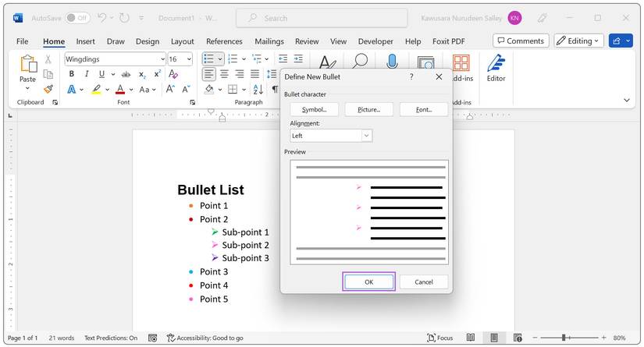Image resolution: width=644 pixels, height=347 pixels.
Task: Toggle Underline formatting
Action: [101, 74]
